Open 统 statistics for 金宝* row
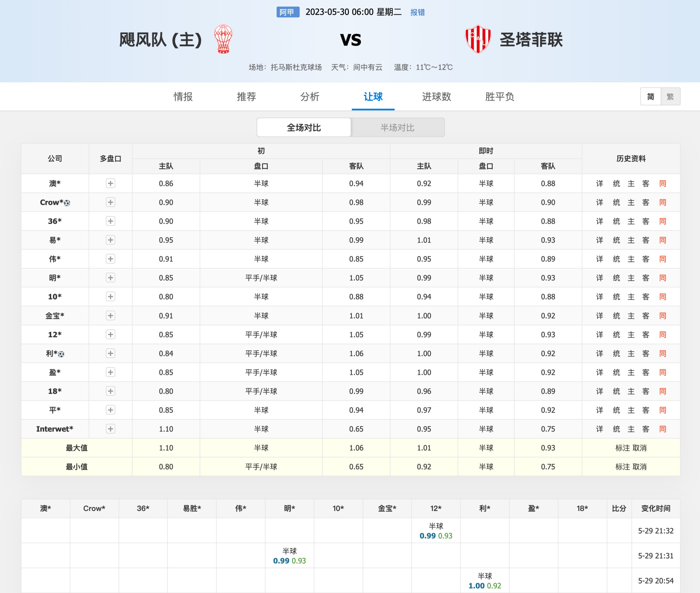 pyautogui.click(x=616, y=316)
